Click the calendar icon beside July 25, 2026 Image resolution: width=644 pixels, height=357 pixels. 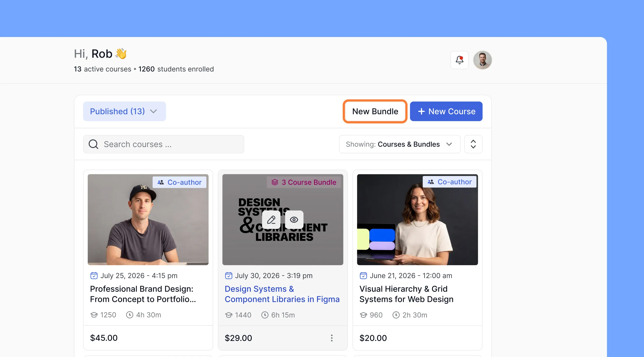click(x=94, y=275)
